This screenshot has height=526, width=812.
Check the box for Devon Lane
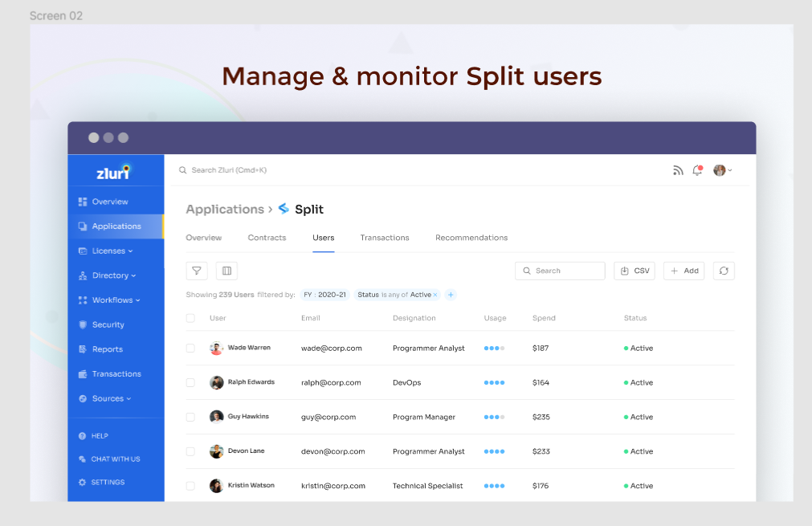190,451
